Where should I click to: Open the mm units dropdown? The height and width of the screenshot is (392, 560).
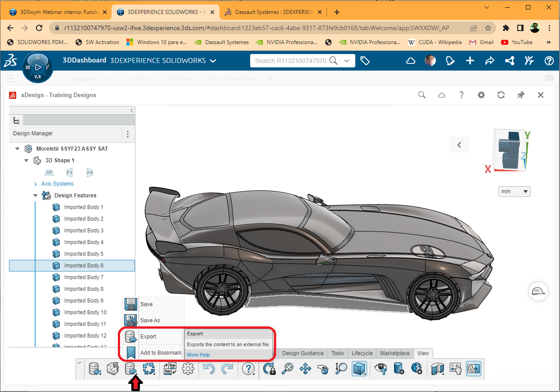tap(515, 192)
